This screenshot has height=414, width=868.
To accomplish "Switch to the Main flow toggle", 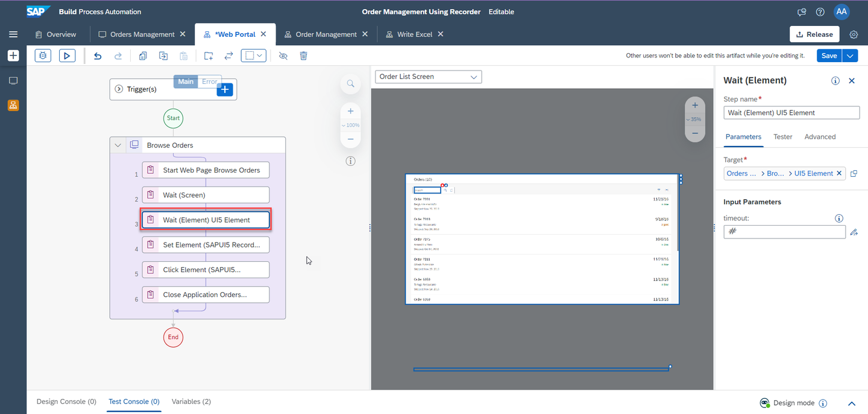I will [186, 81].
